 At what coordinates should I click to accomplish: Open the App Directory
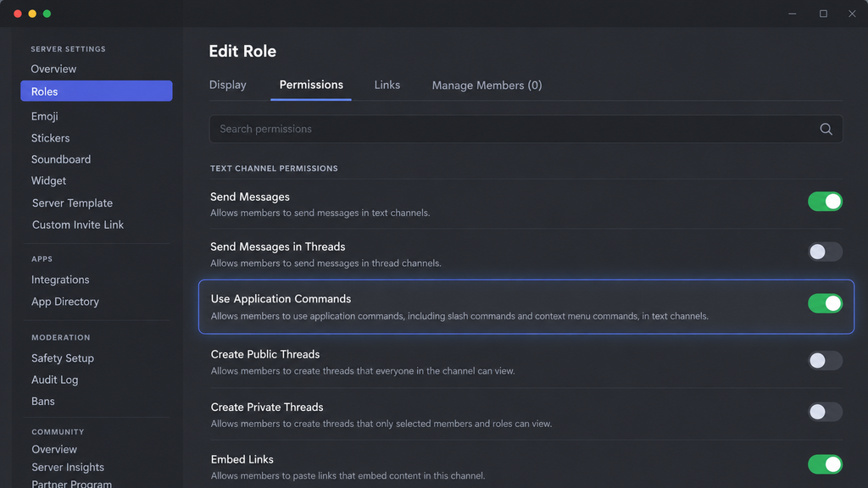[65, 302]
